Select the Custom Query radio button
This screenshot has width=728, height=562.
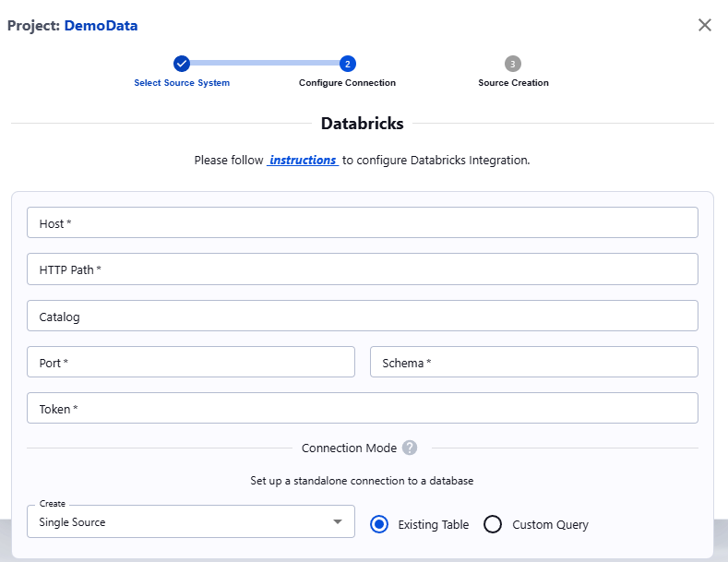point(493,524)
